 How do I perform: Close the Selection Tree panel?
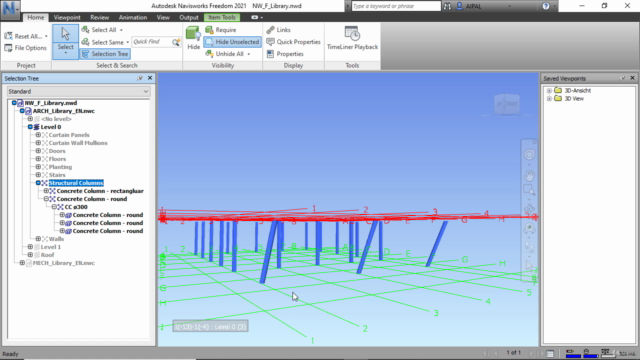[x=150, y=78]
